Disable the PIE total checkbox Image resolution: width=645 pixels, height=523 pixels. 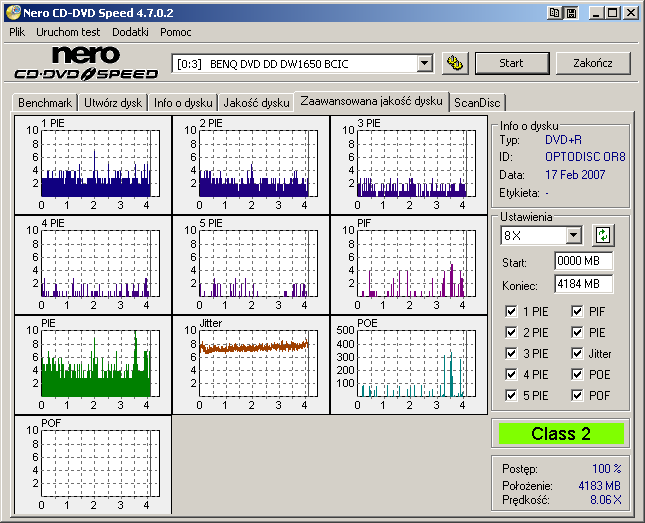pyautogui.click(x=577, y=332)
